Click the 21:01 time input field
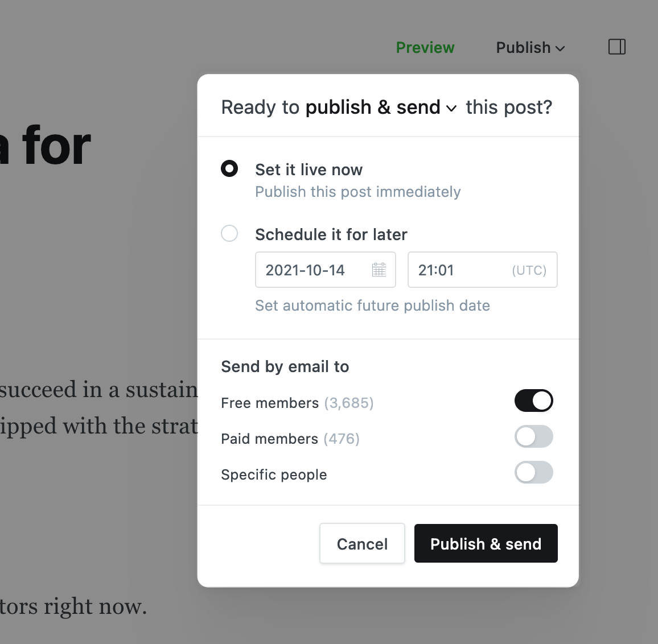Viewport: 658px width, 644px height. 483,270
